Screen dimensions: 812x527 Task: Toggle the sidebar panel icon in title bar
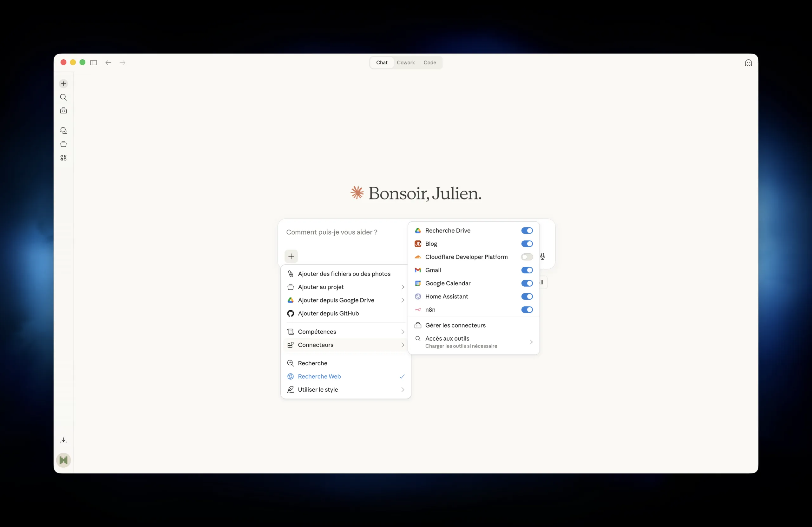(94, 62)
